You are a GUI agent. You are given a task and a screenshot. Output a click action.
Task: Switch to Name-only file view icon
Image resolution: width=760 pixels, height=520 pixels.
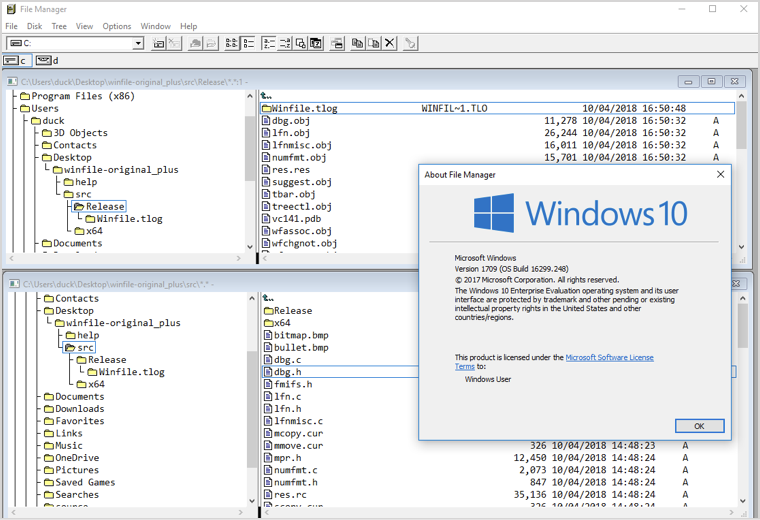pyautogui.click(x=232, y=43)
